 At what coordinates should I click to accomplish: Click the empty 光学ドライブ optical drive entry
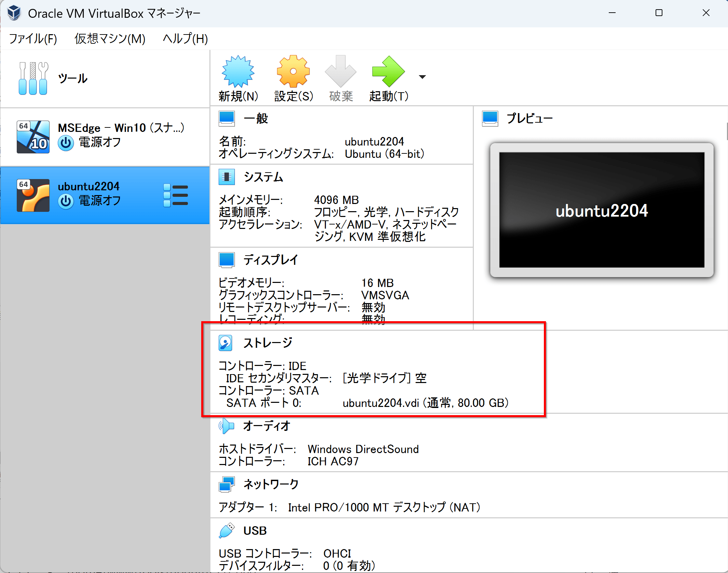[x=384, y=378]
